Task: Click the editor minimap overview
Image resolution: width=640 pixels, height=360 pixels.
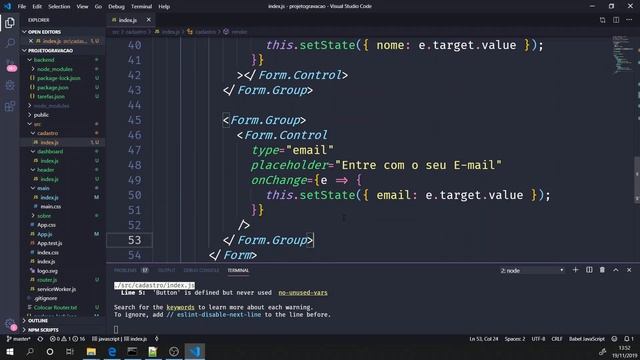Action: coord(623,55)
